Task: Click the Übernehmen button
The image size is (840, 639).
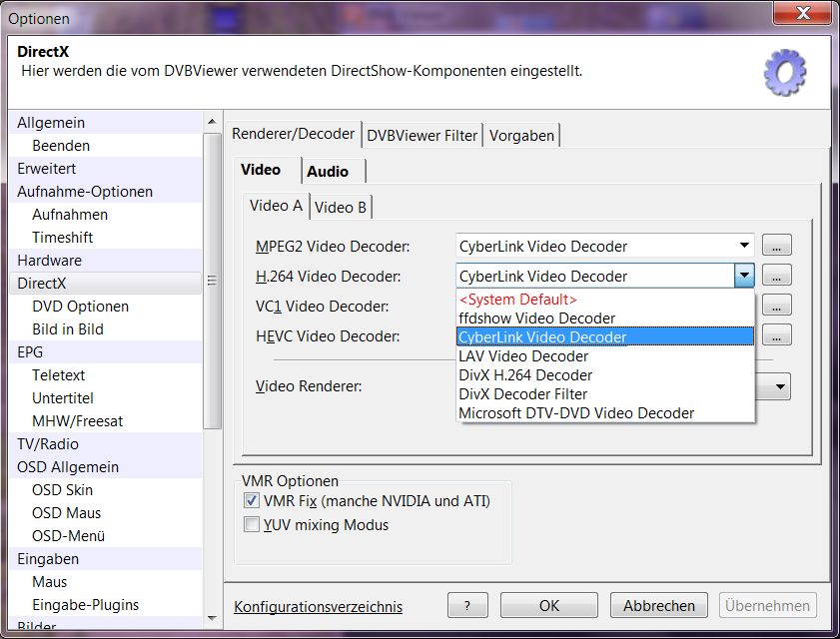Action: (768, 605)
